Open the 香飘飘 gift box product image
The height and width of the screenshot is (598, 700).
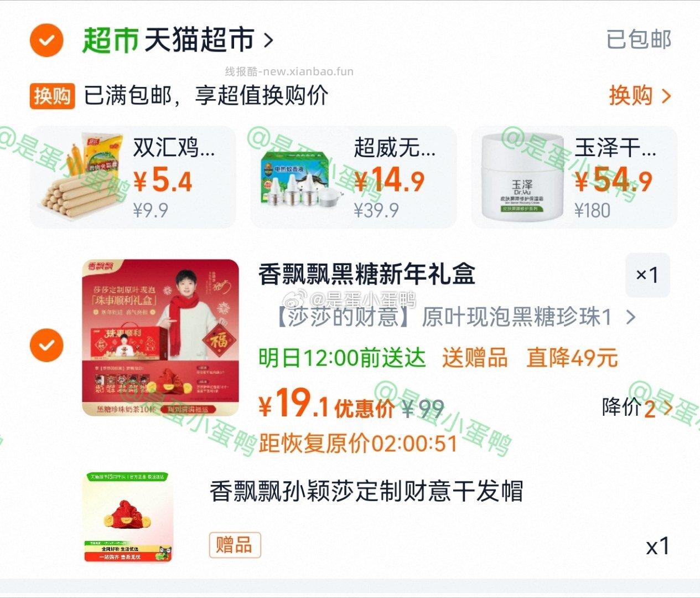coord(160,338)
